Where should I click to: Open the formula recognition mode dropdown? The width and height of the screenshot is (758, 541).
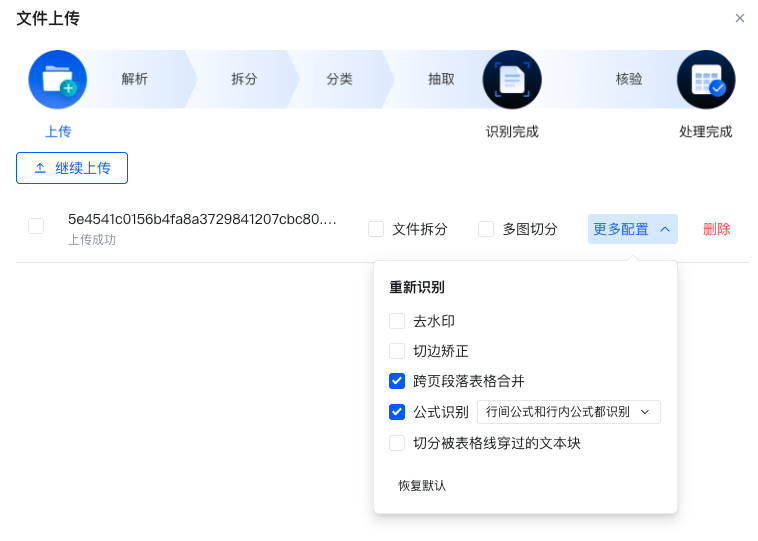pyautogui.click(x=568, y=412)
